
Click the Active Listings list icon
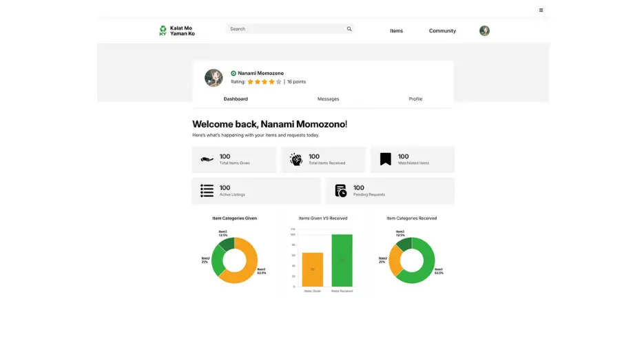(x=207, y=191)
